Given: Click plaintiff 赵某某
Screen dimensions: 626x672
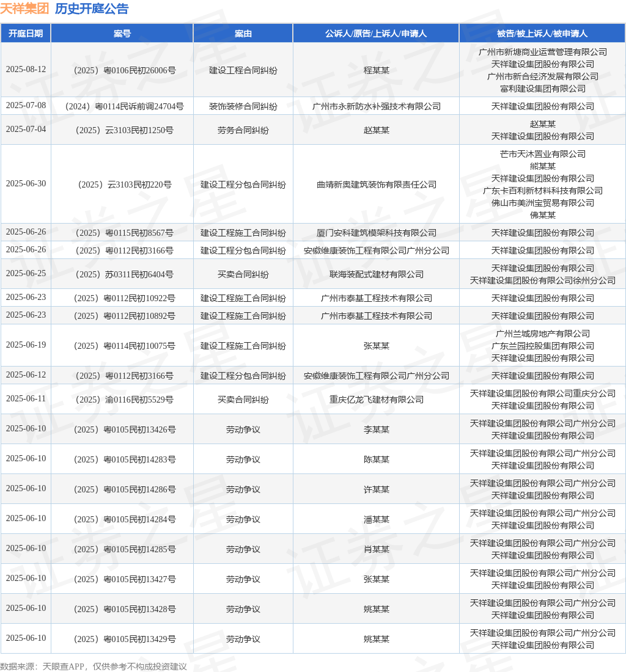Looking at the screenshot, I should pyautogui.click(x=376, y=130).
